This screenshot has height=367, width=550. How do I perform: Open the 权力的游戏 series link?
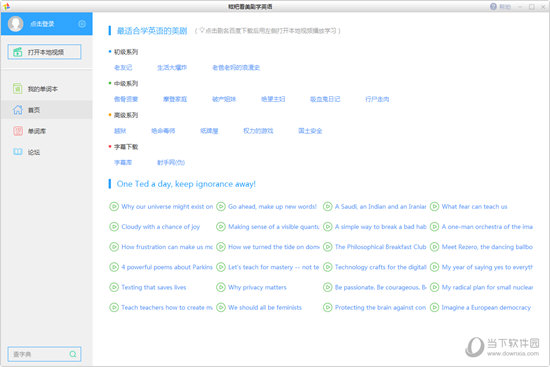pos(258,131)
